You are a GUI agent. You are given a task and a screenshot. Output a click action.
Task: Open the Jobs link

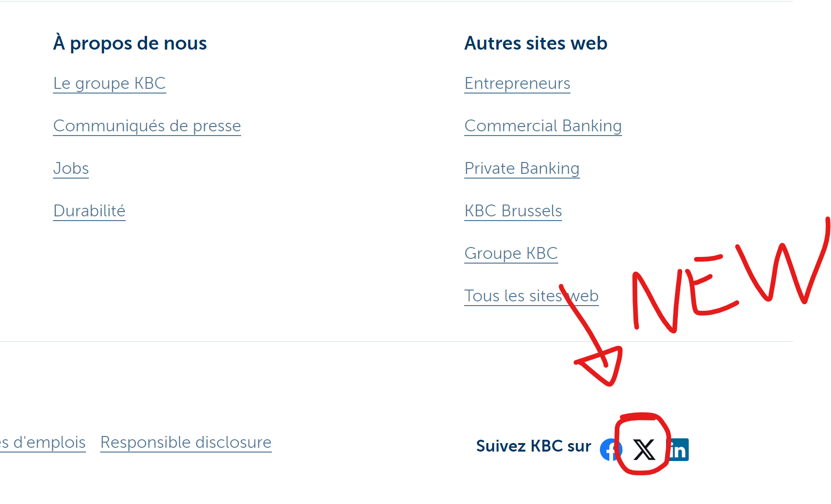[x=71, y=169]
